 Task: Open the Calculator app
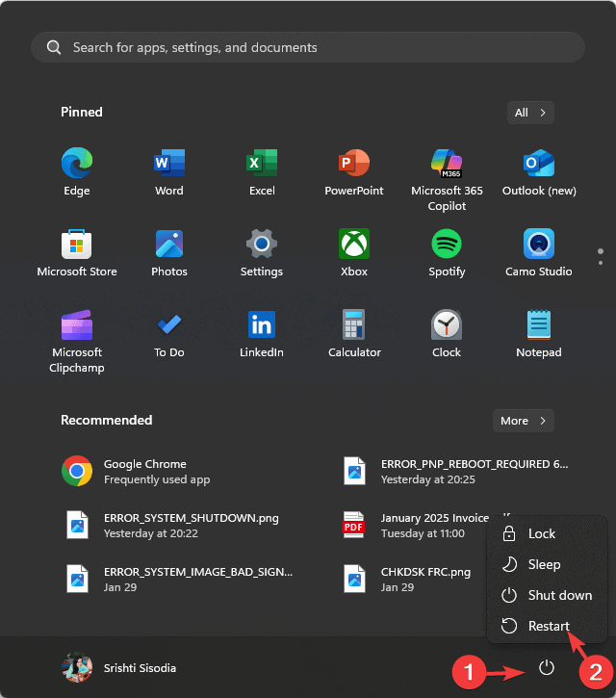(x=354, y=333)
